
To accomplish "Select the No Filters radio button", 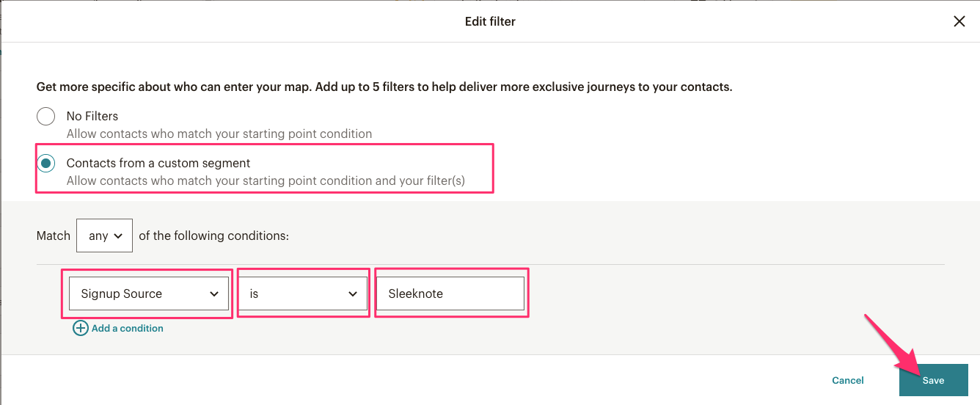I will [46, 116].
